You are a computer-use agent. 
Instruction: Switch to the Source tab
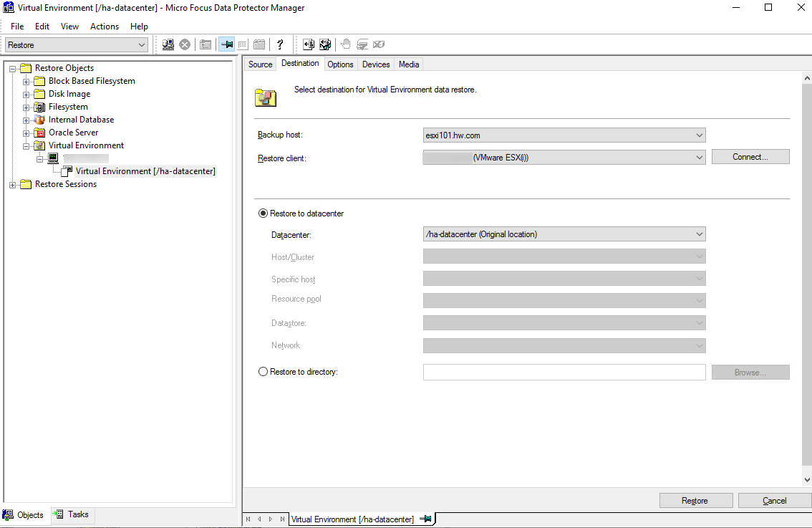pyautogui.click(x=260, y=64)
